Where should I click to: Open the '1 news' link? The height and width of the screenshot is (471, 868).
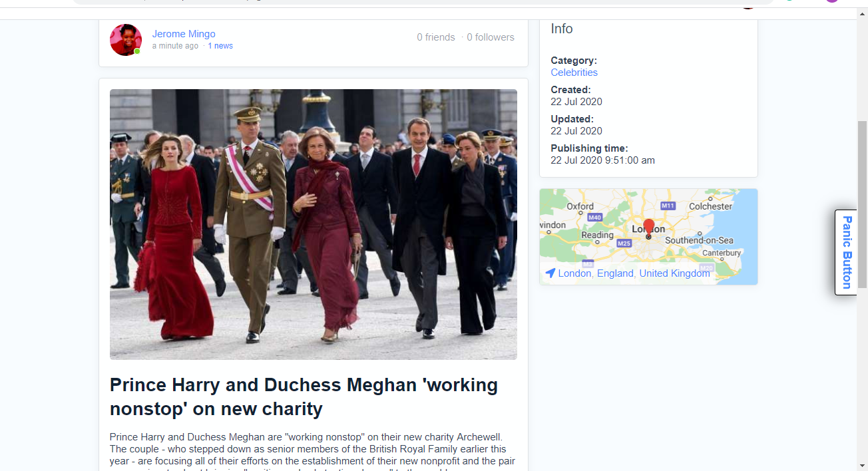pos(220,46)
